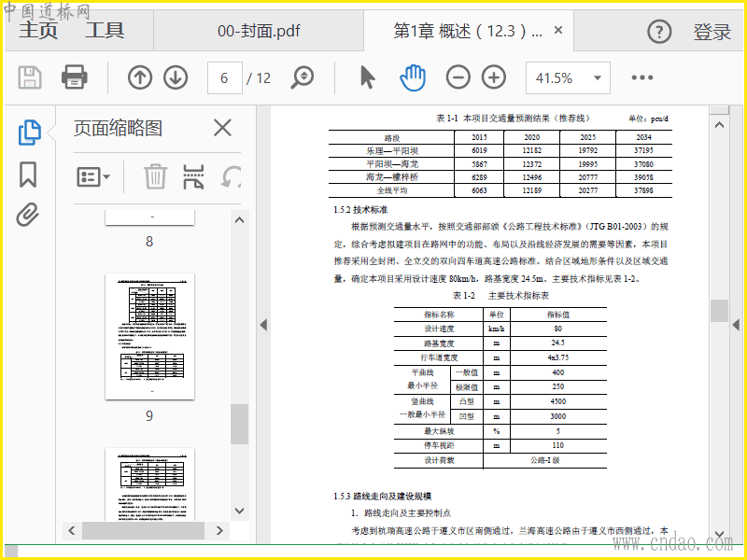The height and width of the screenshot is (560, 747).
Task: Collapse the left navigation pane arrow
Action: [x=263, y=325]
